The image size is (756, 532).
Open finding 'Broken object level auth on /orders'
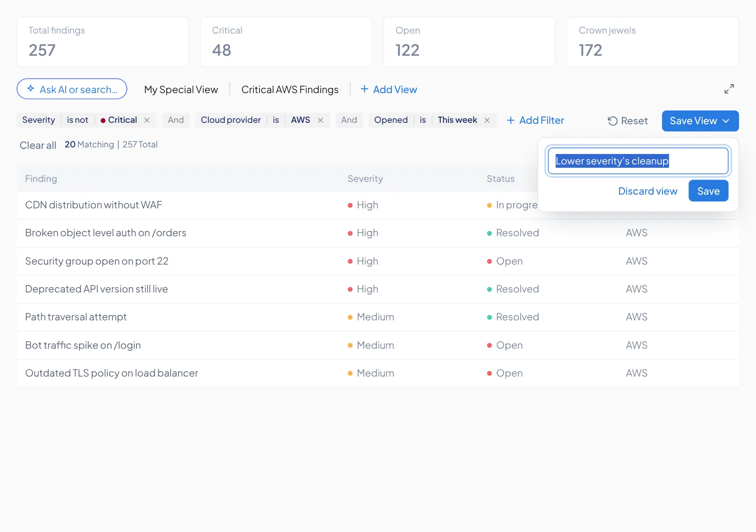click(x=106, y=233)
